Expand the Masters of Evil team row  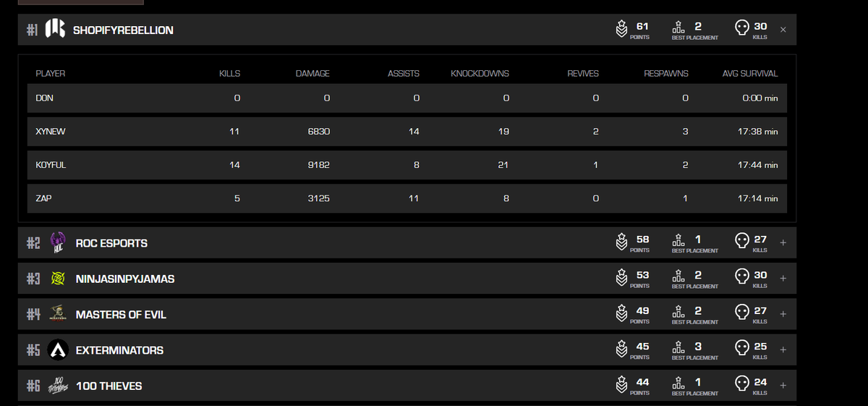pos(783,314)
